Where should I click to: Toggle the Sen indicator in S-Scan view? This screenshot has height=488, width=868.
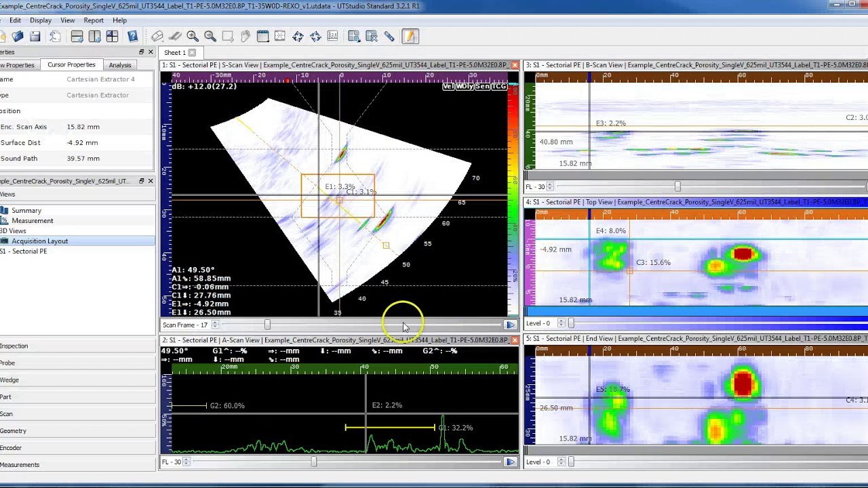tap(482, 86)
